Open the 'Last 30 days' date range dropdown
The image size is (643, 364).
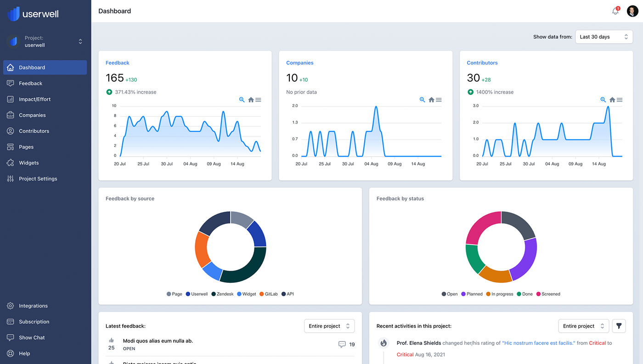604,36
